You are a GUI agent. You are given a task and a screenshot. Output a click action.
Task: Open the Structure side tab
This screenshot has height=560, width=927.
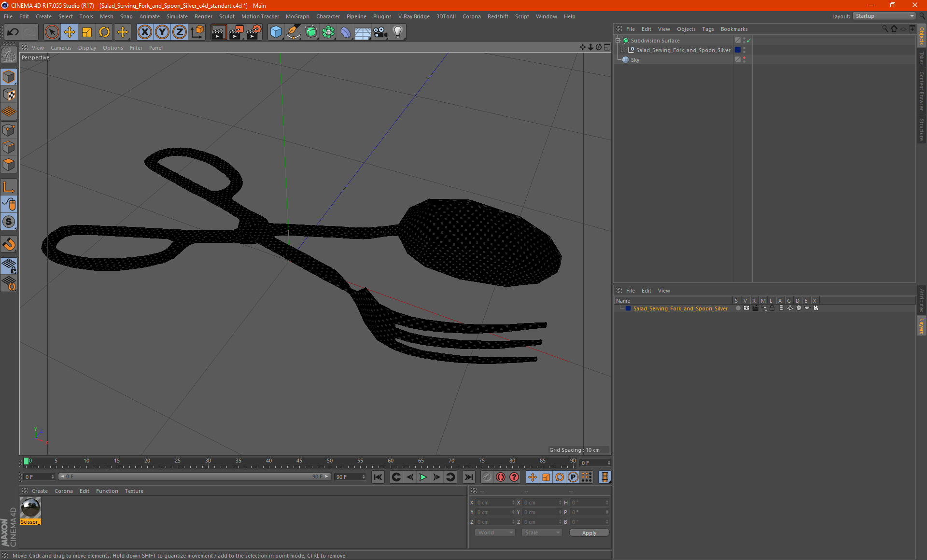(922, 129)
